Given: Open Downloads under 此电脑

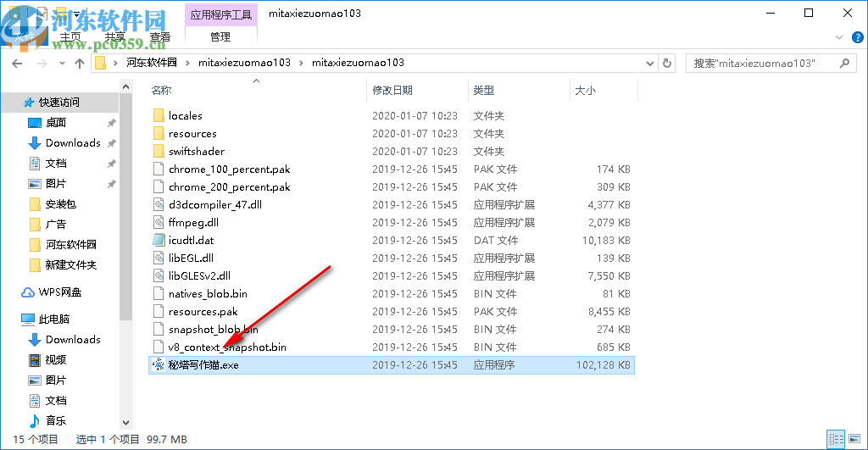Looking at the screenshot, I should click(73, 339).
